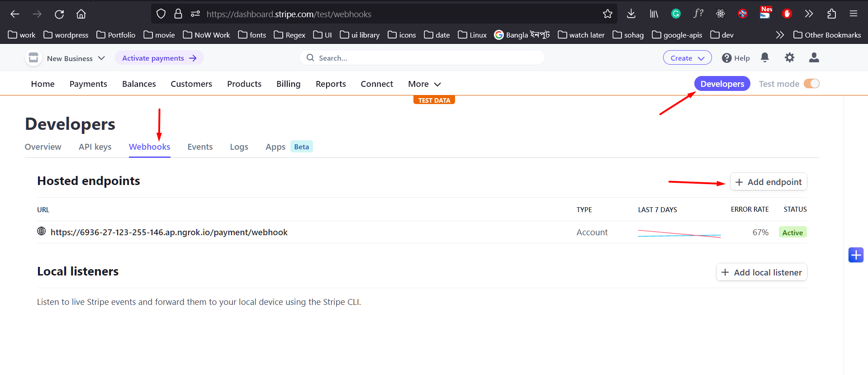This screenshot has height=375, width=868.
Task: Click the 67% error rate value
Action: pyautogui.click(x=760, y=232)
